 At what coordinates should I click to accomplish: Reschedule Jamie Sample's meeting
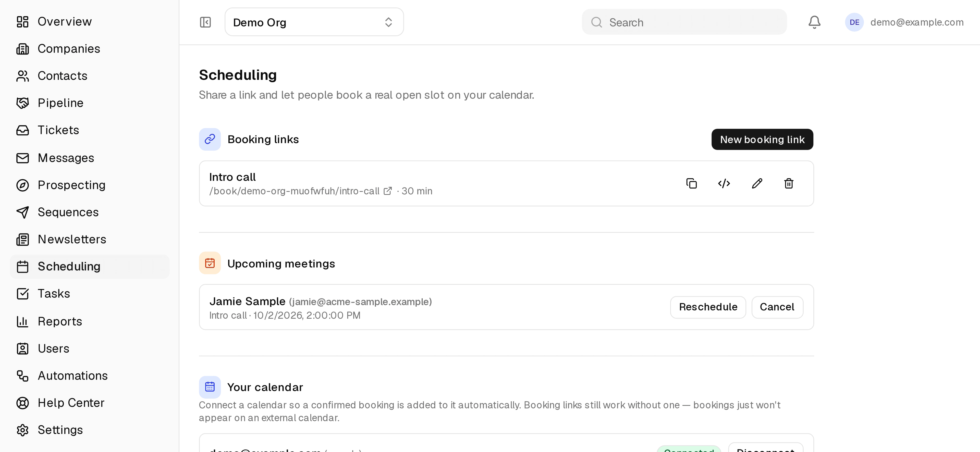click(708, 307)
